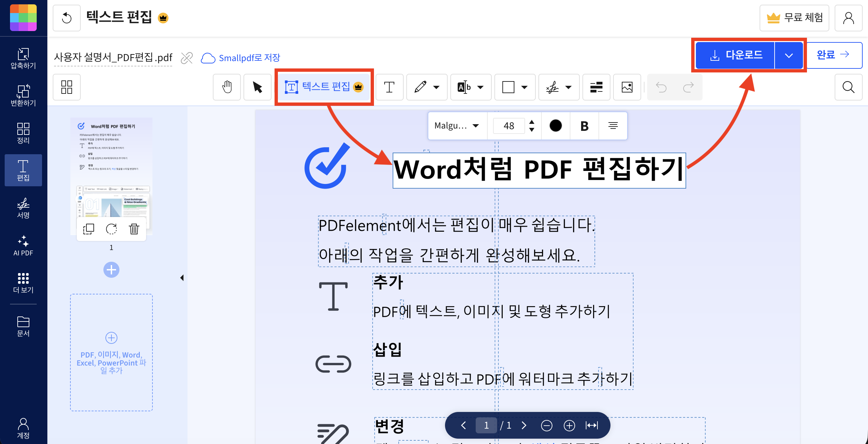Zoom in using the plus control
Screen dimensions: 868x444
click(569, 425)
